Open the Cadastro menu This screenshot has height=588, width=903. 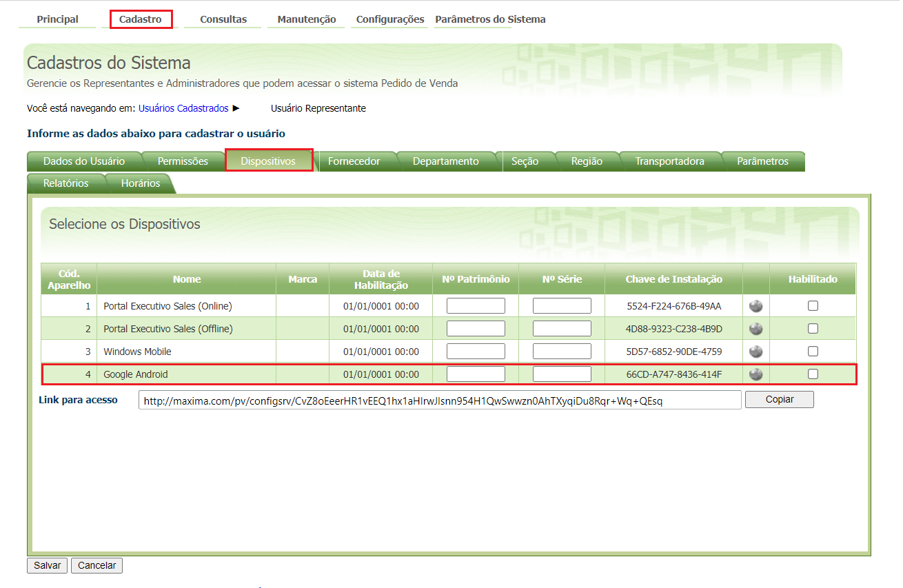(141, 19)
